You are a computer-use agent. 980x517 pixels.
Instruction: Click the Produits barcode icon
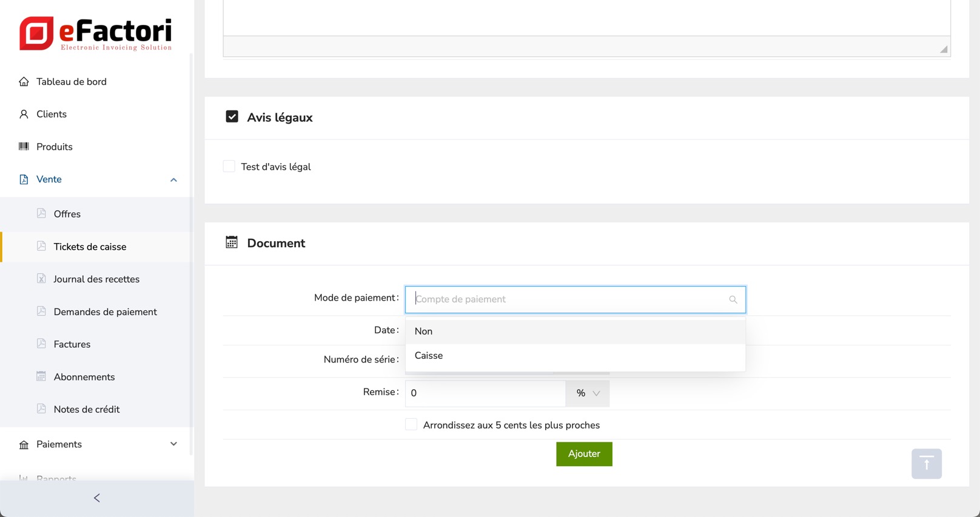(x=24, y=147)
